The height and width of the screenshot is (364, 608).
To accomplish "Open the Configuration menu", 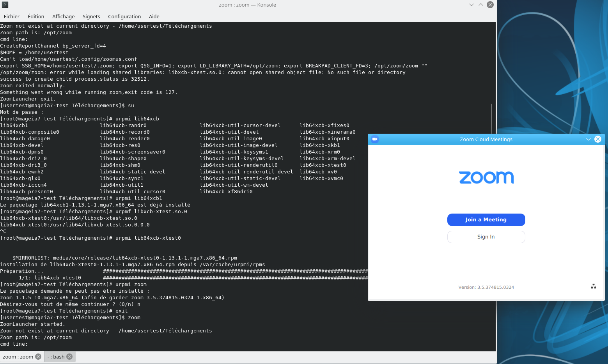I will tap(124, 16).
